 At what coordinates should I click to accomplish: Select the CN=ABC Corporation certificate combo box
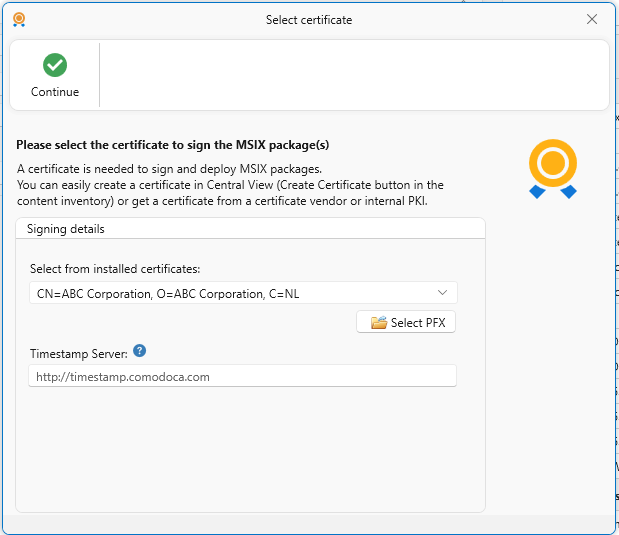click(230, 293)
